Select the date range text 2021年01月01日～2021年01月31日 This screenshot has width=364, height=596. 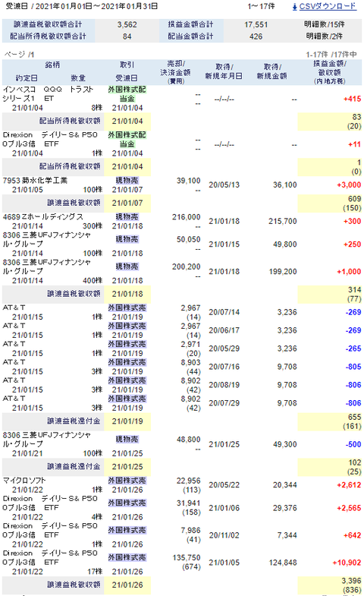tap(96, 7)
